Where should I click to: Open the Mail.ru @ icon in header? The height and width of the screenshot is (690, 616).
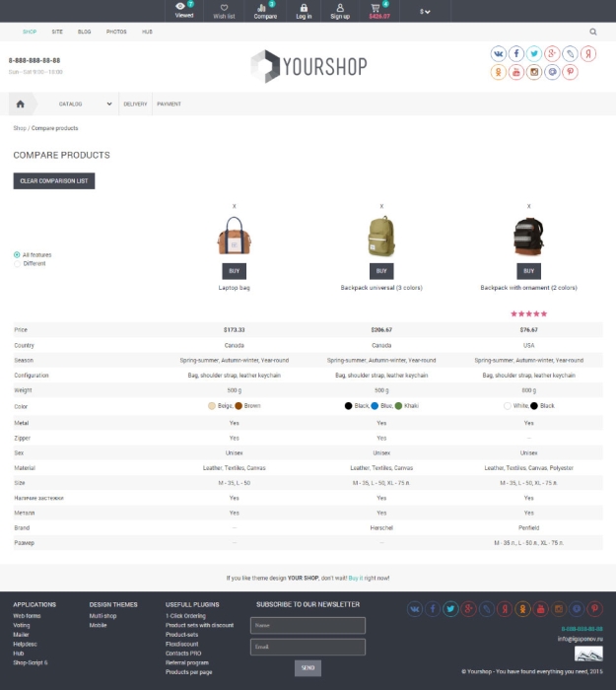point(552,72)
